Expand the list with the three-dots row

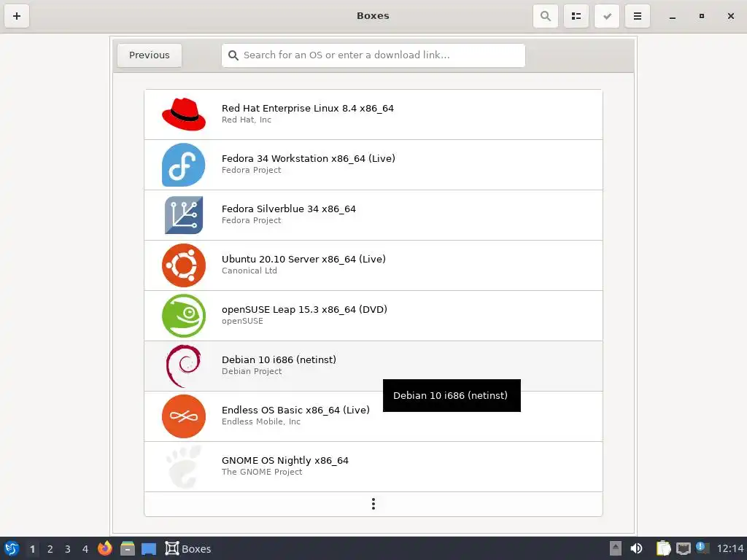click(373, 504)
